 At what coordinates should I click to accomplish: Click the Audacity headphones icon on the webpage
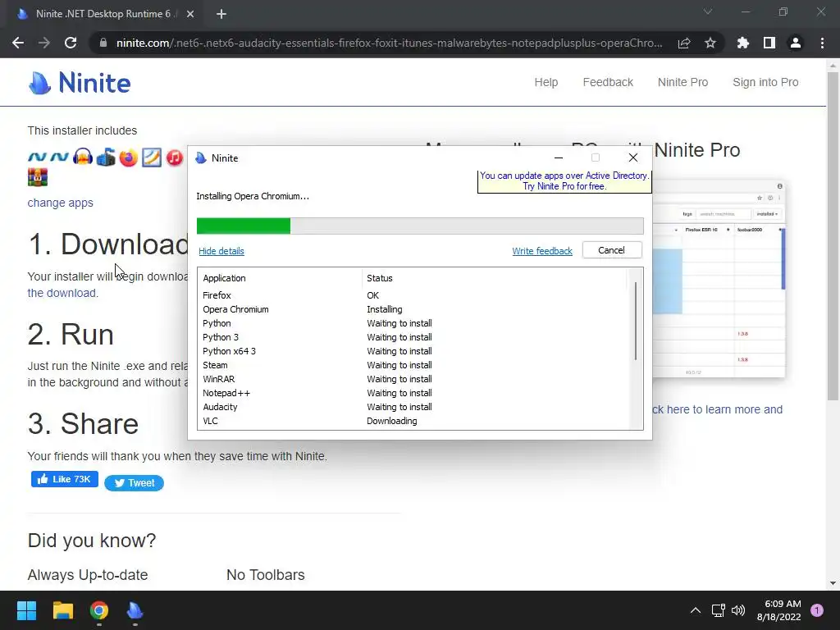coord(83,157)
